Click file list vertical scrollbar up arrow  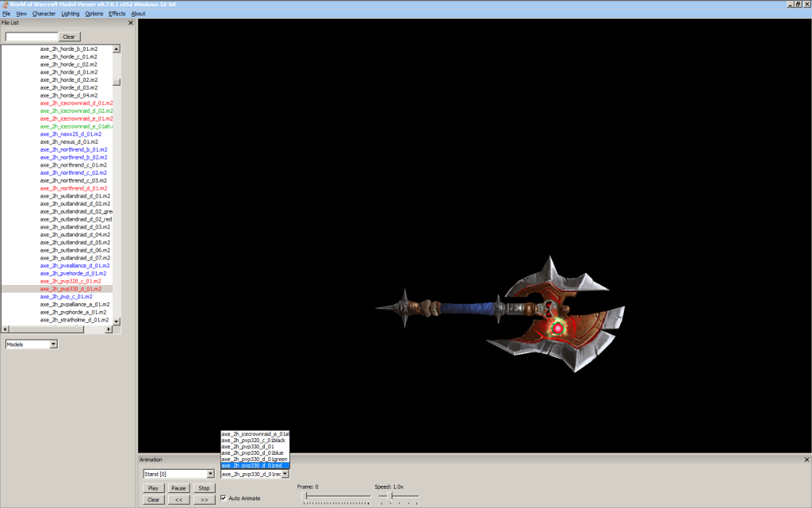point(117,48)
